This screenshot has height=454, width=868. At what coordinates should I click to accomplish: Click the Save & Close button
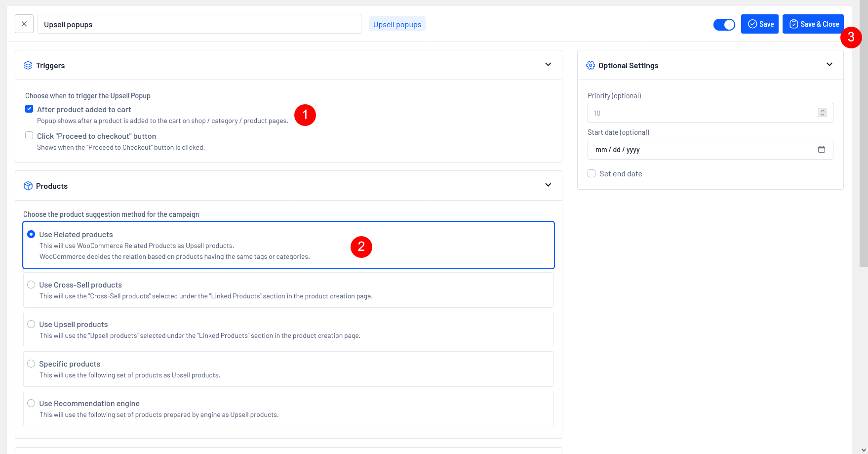pyautogui.click(x=813, y=24)
